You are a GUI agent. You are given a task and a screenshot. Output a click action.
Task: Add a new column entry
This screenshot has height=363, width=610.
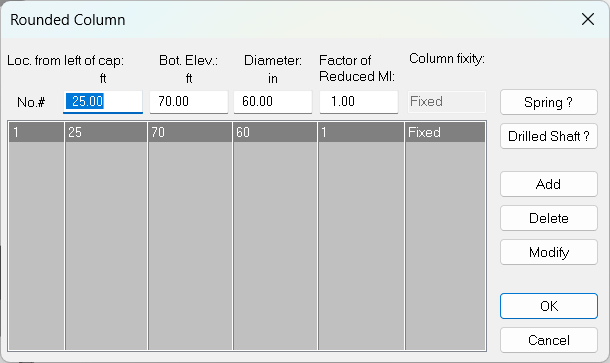tap(549, 184)
